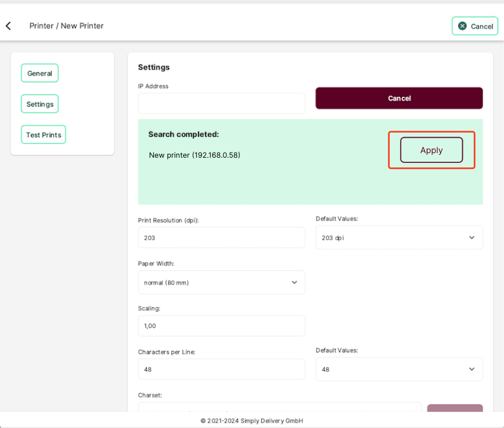Open the 48 Default Values dropdown
504x428 pixels.
[x=399, y=369]
